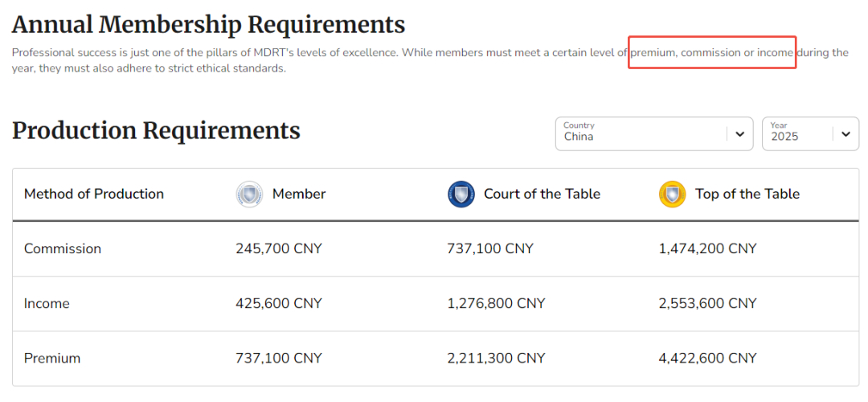Click the 1,276,800 CNY cell
Screen dimensions: 868x402
(496, 303)
